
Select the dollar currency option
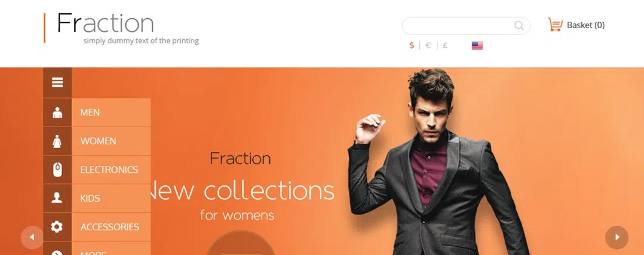pyautogui.click(x=412, y=45)
